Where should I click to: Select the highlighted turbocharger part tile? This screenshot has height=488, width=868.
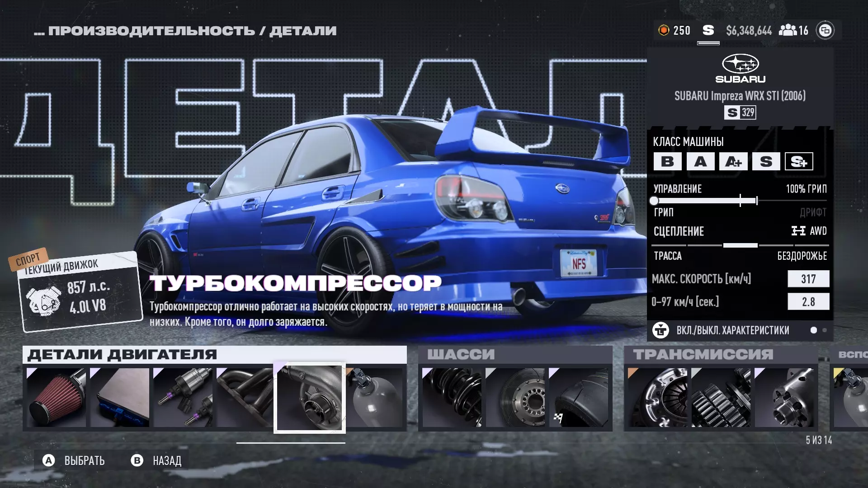click(x=310, y=398)
